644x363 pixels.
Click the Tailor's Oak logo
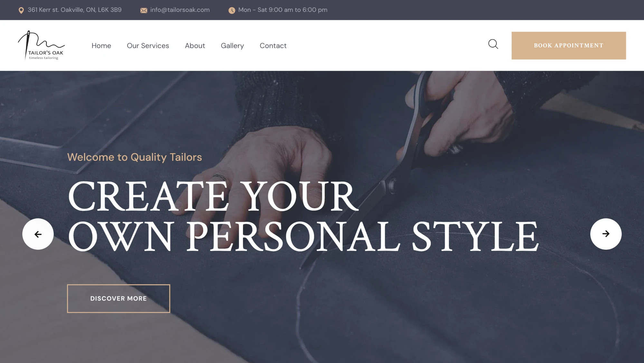click(x=41, y=45)
